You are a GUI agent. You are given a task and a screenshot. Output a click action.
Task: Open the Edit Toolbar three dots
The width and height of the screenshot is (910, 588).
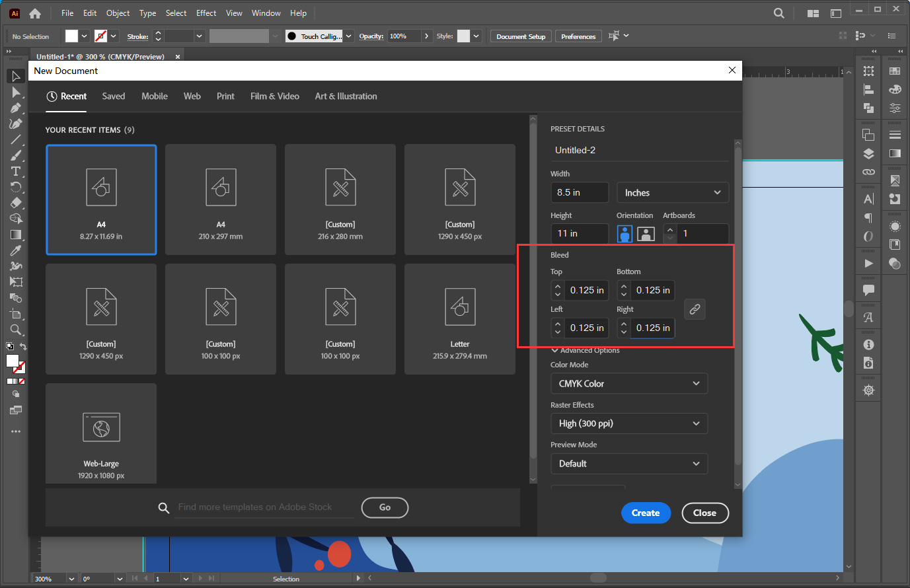point(16,431)
